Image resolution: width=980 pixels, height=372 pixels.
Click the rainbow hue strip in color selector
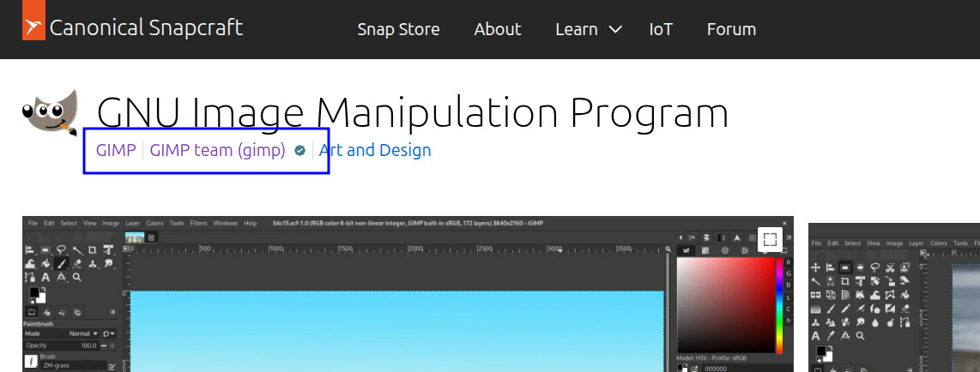[x=779, y=304]
